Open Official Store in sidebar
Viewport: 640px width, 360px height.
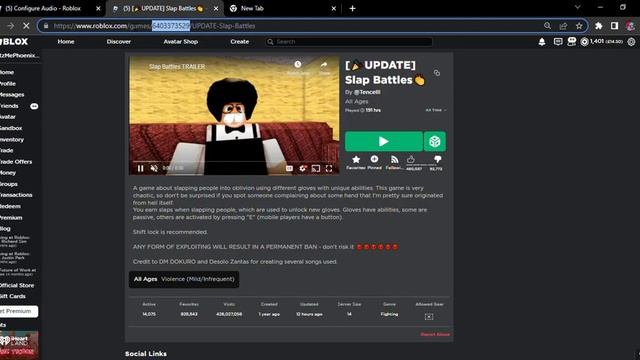[x=17, y=285]
